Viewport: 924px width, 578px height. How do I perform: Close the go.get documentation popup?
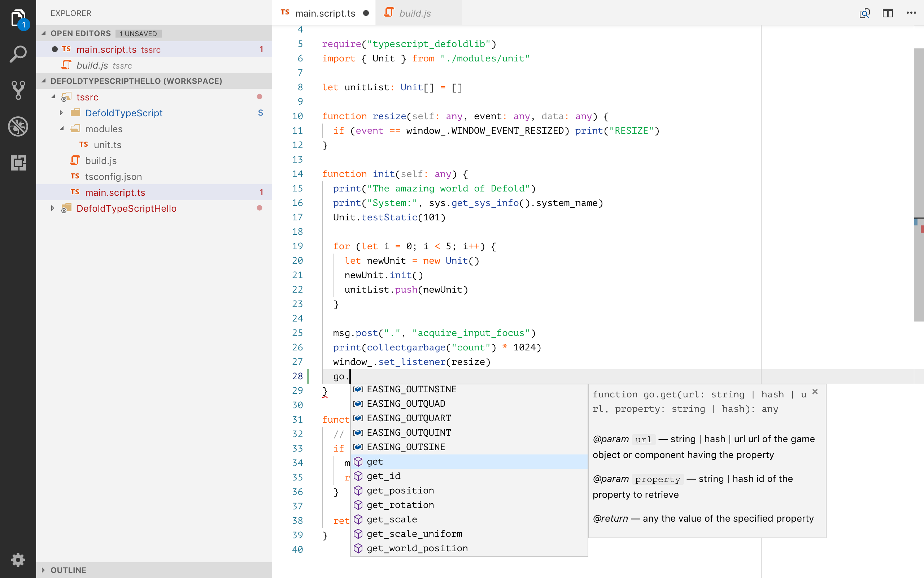(x=815, y=392)
